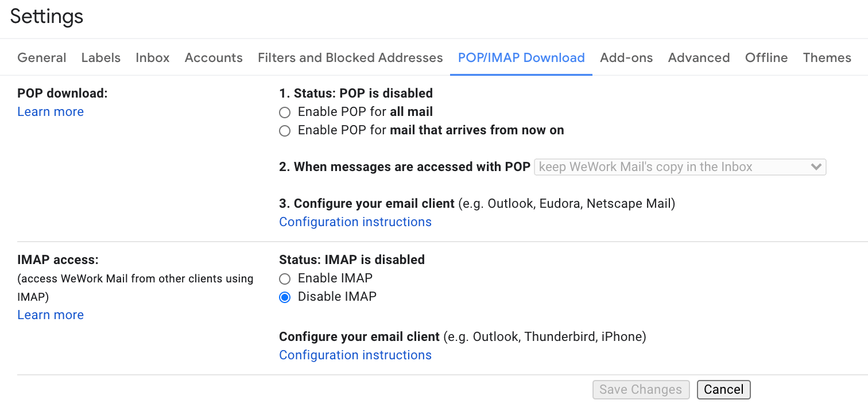868x419 pixels.
Task: Open POP Configuration instructions link
Action: pos(355,222)
